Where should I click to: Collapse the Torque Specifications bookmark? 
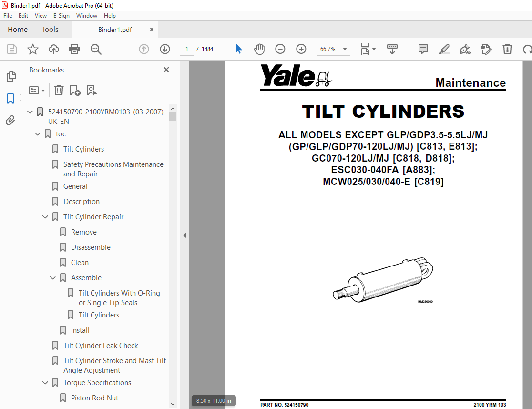click(45, 383)
